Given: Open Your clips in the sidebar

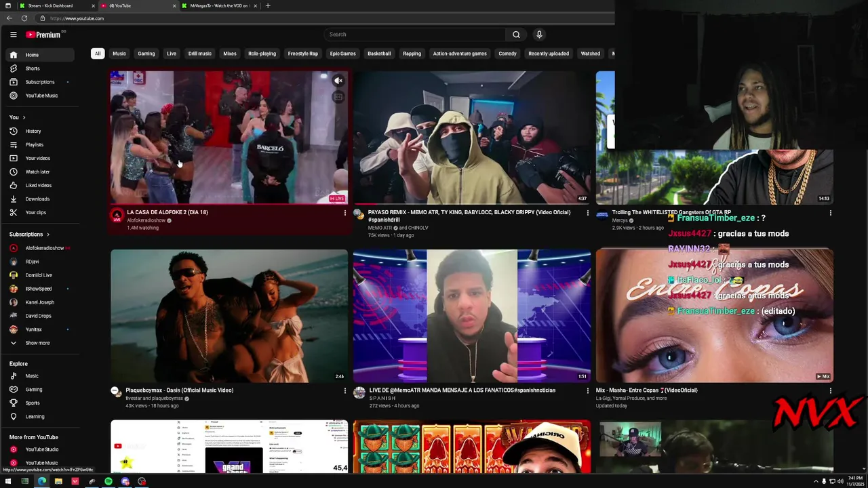Looking at the screenshot, I should click(x=40, y=212).
